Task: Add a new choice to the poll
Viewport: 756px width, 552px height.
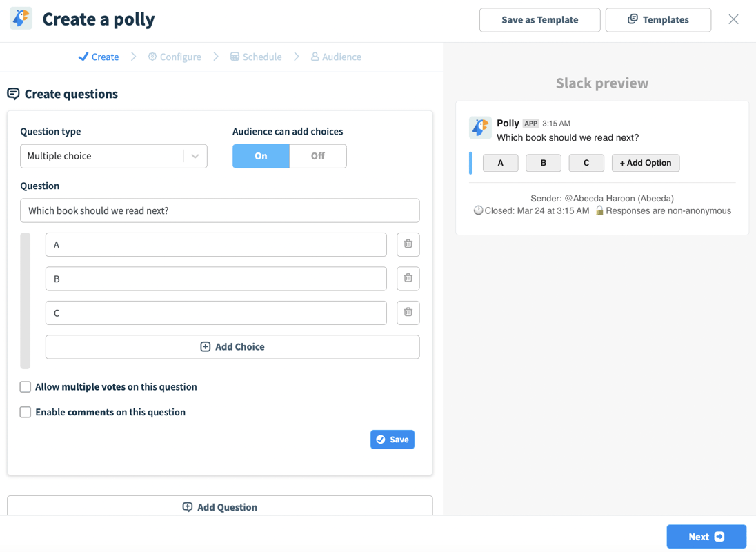Action: pyautogui.click(x=232, y=346)
